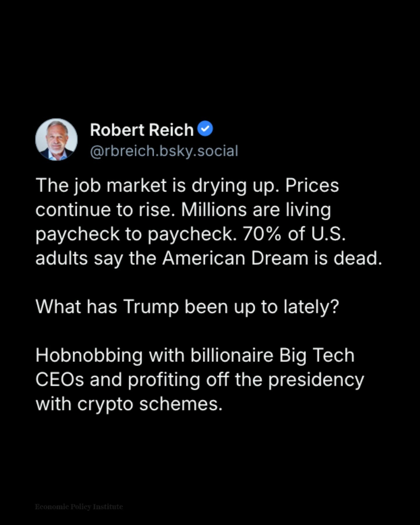Screen dimensions: 420x525
Task: Click the word "Hobnobbing"
Action: (x=89, y=356)
